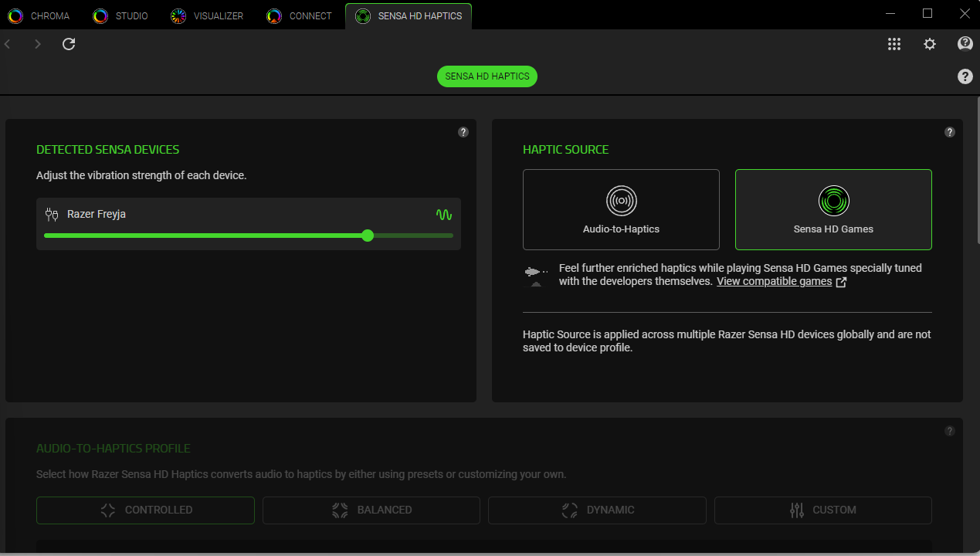The height and width of the screenshot is (556, 980).
Task: Select Audio-to-Haptics as haptic source
Action: coord(621,209)
